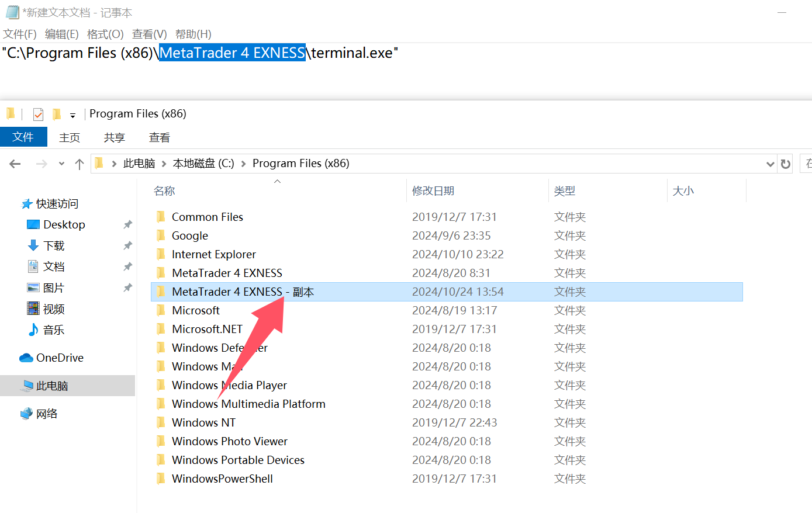Open 文档 in the navigation pane
The height and width of the screenshot is (513, 812).
54,267
